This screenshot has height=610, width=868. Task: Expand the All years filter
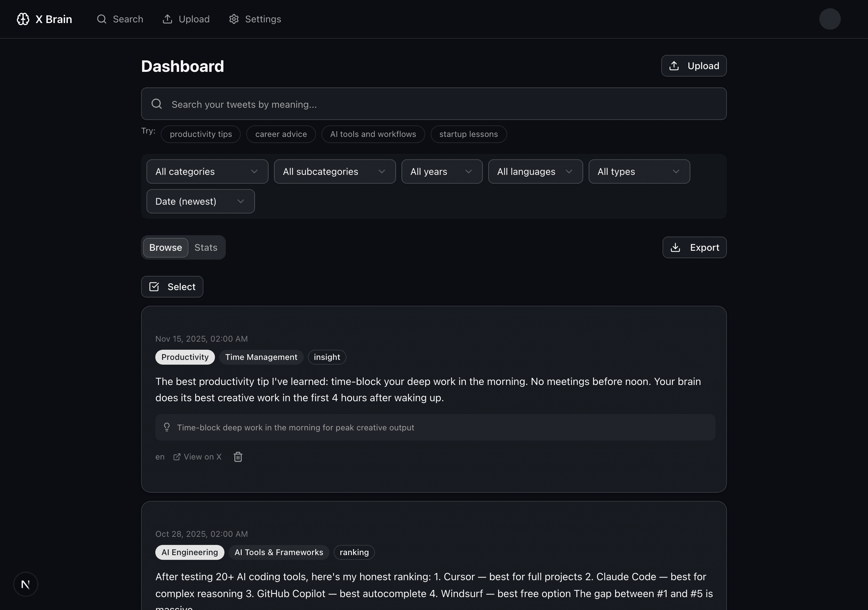point(441,171)
